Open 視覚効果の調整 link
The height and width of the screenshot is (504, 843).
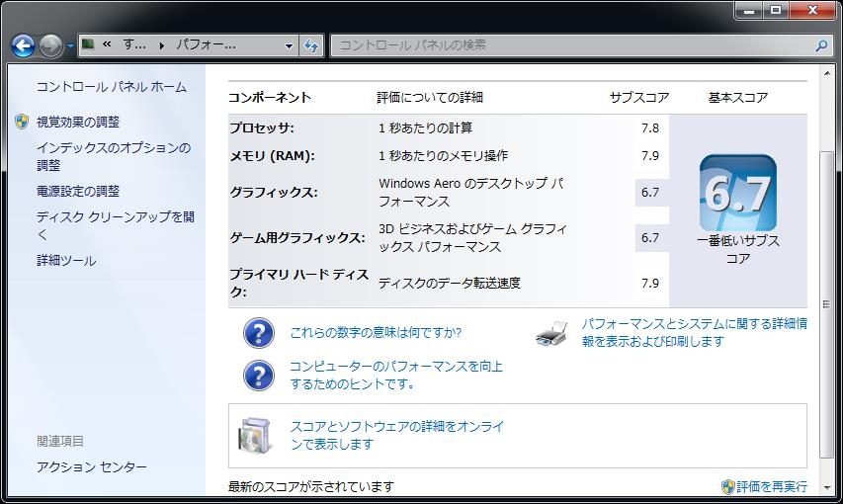(x=78, y=123)
